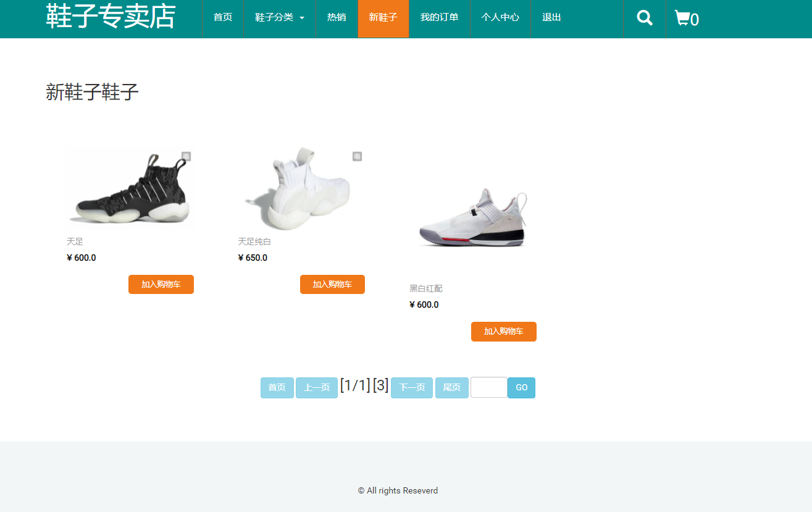Viewport: 812px width, 512px height.
Task: Expand the 鞋子分类 dropdown menu
Action: pyautogui.click(x=280, y=17)
